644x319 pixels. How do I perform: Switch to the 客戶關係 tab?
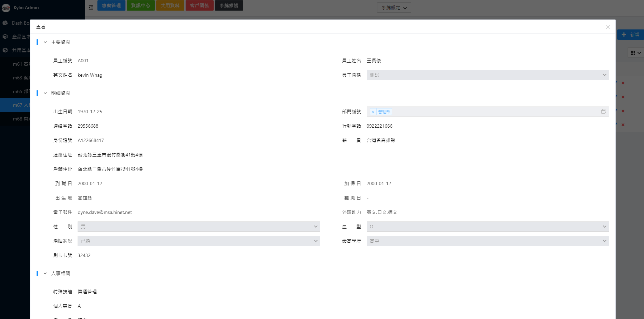coord(199,5)
